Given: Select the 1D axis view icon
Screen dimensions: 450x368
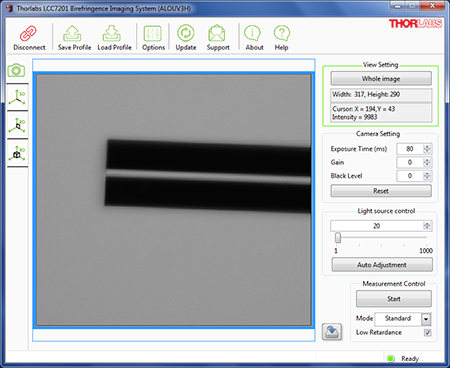Looking at the screenshot, I should 17,98.
